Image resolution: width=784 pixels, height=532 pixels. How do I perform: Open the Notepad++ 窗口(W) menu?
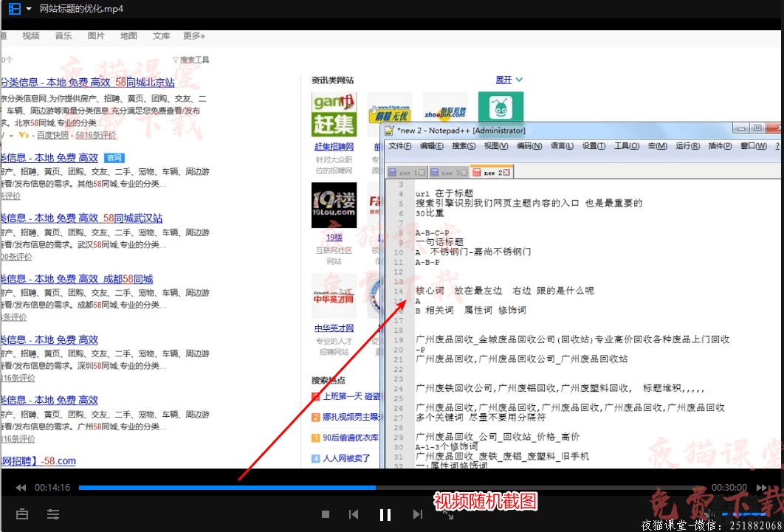[754, 146]
